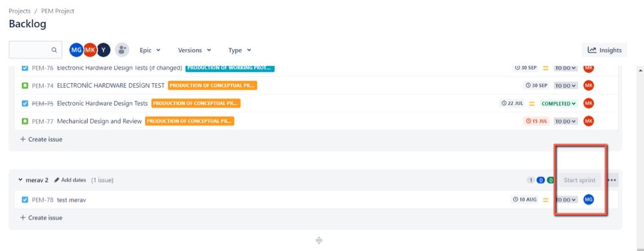This screenshot has width=644, height=251.
Task: Open the TO DO status dropdown for PEM-76
Action: click(x=565, y=68)
